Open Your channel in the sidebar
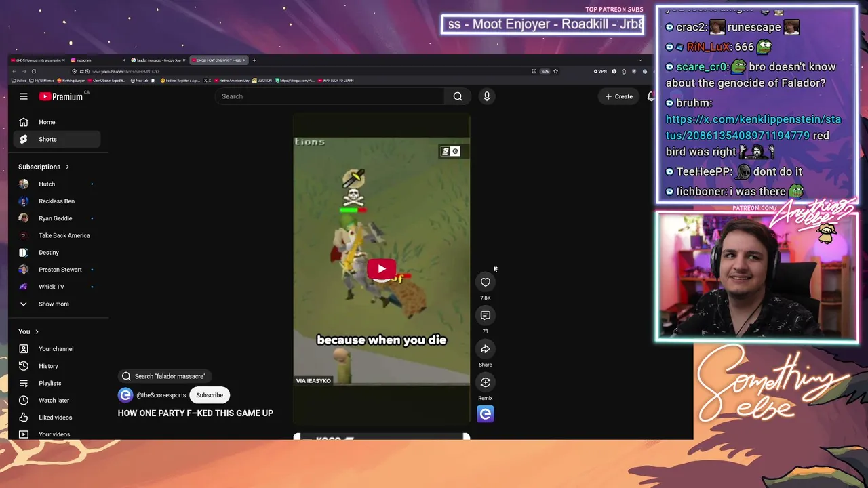 [57, 349]
